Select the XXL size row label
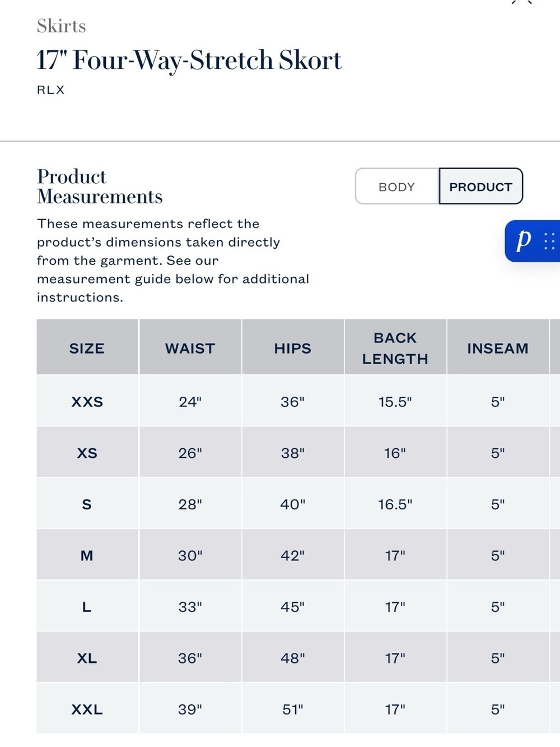Viewport: 560px width, 747px height. click(x=87, y=709)
